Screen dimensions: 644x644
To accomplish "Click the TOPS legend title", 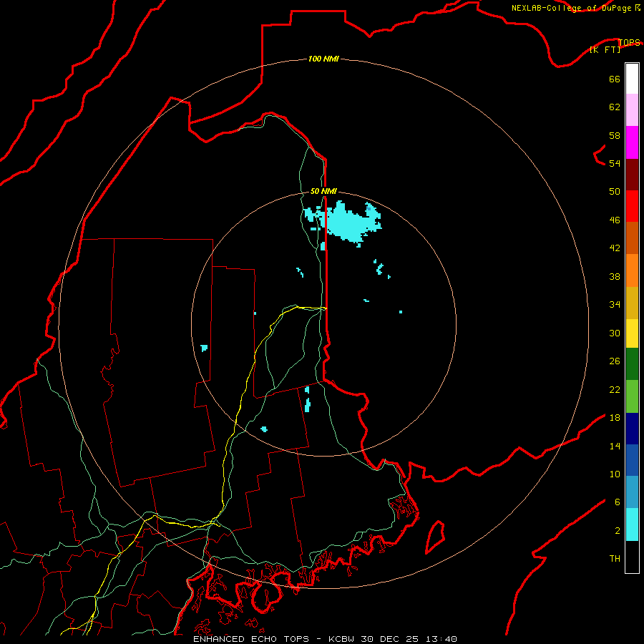I will tap(629, 42).
